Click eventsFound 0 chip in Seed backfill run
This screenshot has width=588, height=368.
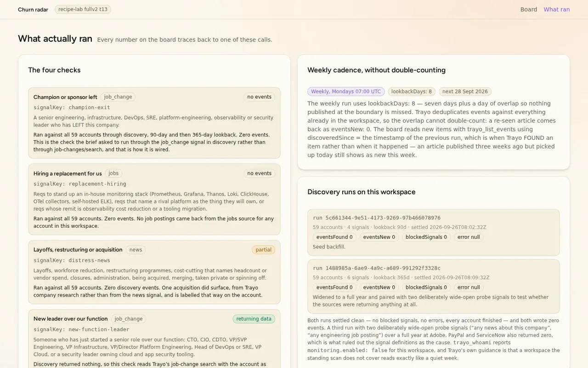coord(334,237)
